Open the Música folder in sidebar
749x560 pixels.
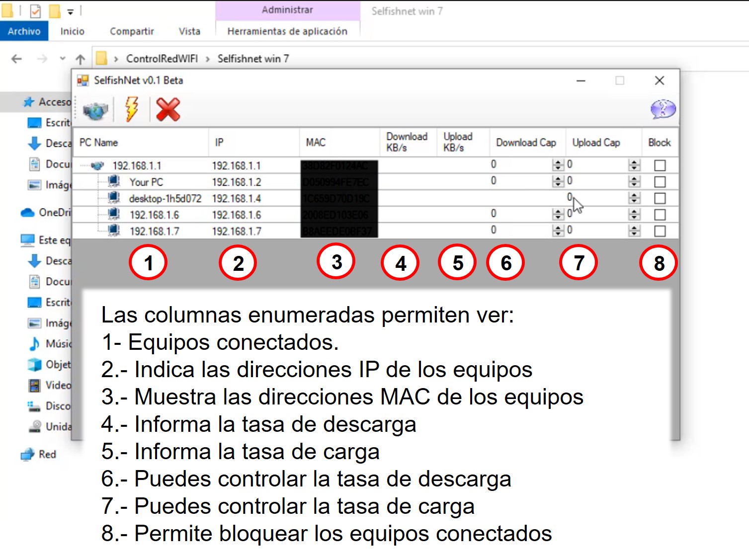pyautogui.click(x=50, y=343)
